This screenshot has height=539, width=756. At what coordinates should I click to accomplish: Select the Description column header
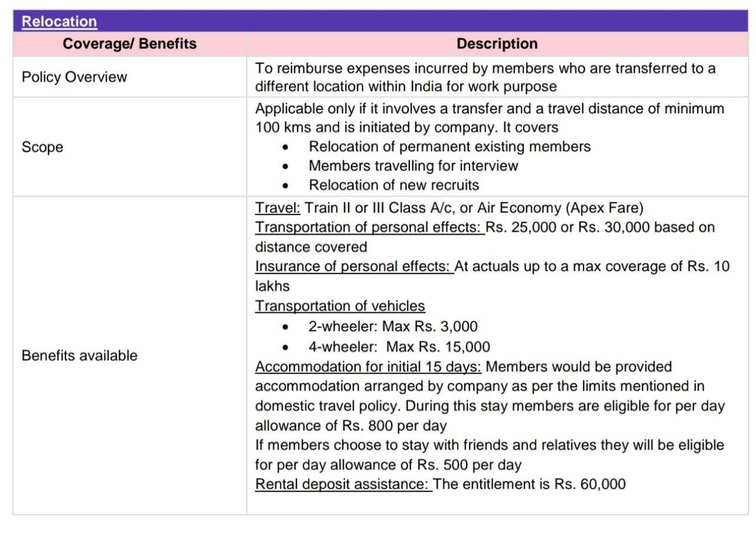pyautogui.click(x=497, y=44)
